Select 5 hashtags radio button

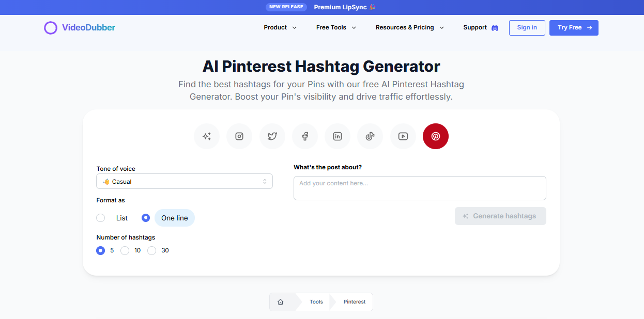point(101,250)
